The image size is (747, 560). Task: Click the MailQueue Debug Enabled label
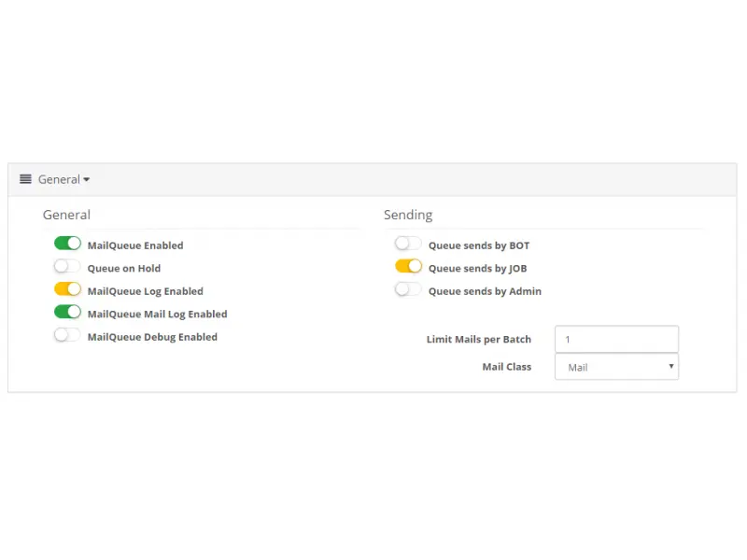pos(152,337)
